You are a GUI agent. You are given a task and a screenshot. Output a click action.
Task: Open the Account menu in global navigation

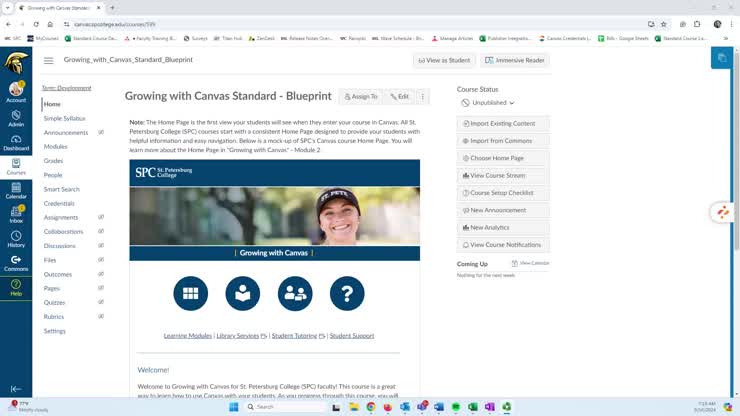[x=16, y=92]
